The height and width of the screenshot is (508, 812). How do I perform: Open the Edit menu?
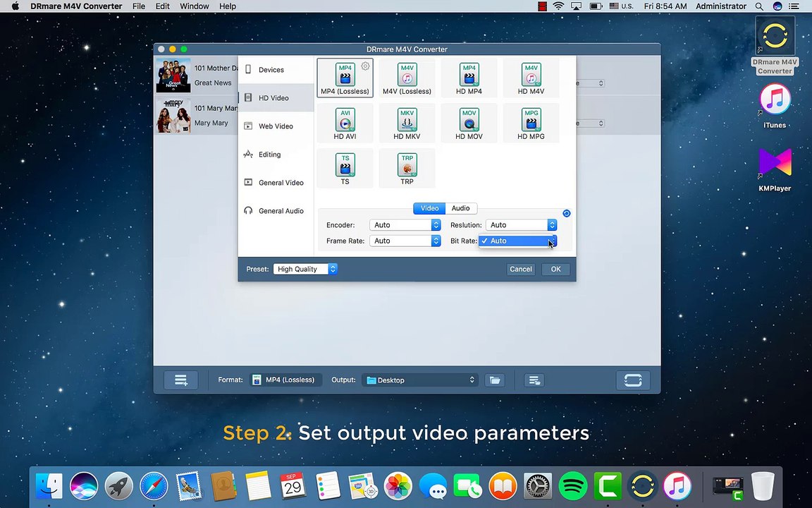(x=163, y=6)
